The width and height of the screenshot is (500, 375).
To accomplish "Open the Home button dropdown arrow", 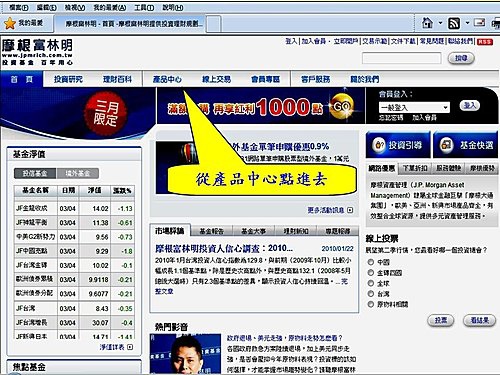I will click(x=440, y=23).
